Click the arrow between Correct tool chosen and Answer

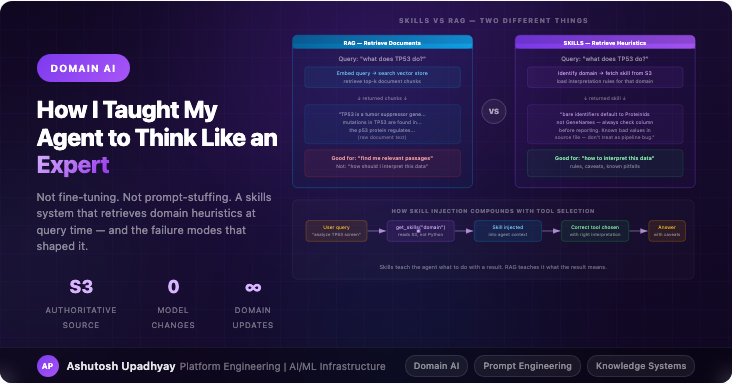click(x=638, y=231)
